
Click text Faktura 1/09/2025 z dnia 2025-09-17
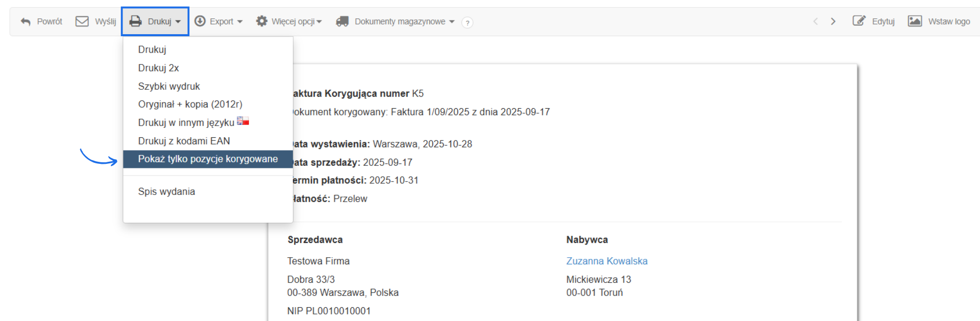pyautogui.click(x=470, y=112)
